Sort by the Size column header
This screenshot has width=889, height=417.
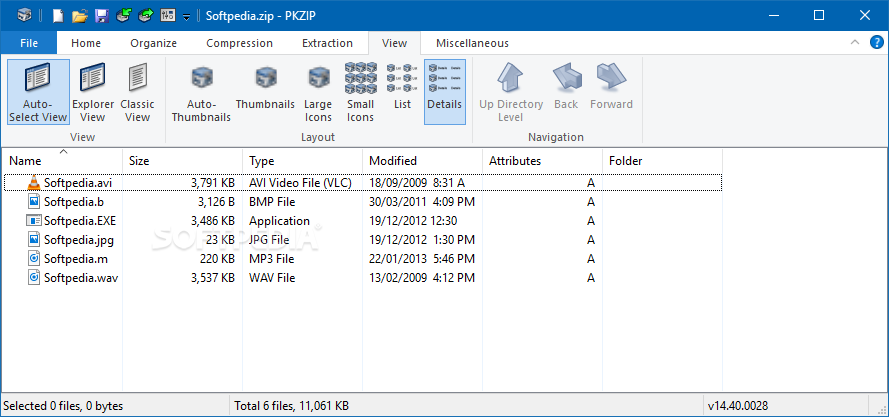(x=183, y=161)
